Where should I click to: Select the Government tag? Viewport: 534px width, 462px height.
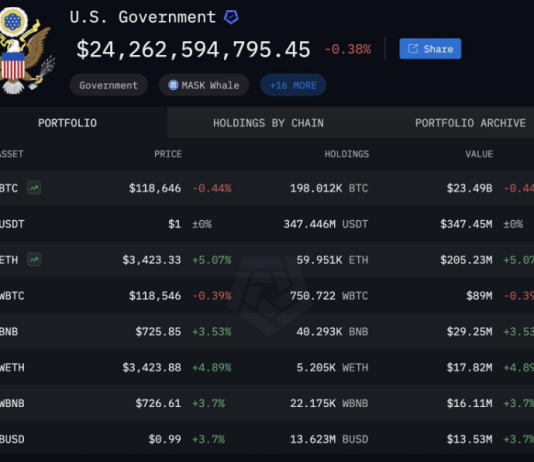click(109, 85)
